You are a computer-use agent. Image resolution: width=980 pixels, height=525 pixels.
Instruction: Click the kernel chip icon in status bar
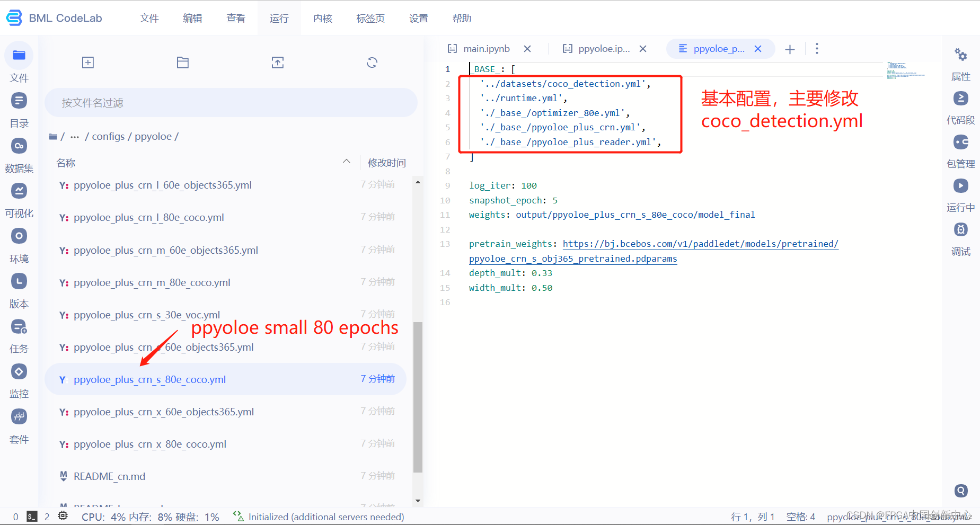63,516
